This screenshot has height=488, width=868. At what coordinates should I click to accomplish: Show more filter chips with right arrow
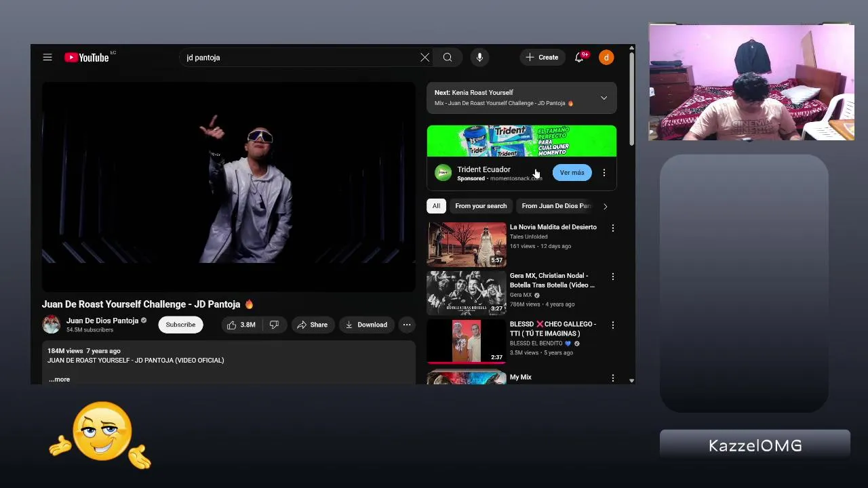pos(605,206)
